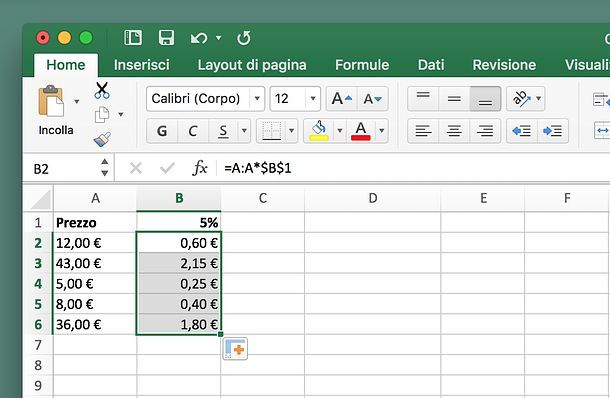
Task: Toggle underline with the S button
Action: (223, 131)
